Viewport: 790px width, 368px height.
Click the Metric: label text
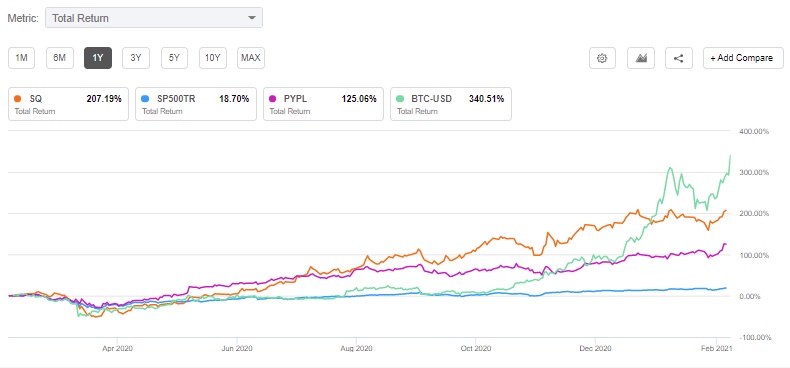point(23,18)
